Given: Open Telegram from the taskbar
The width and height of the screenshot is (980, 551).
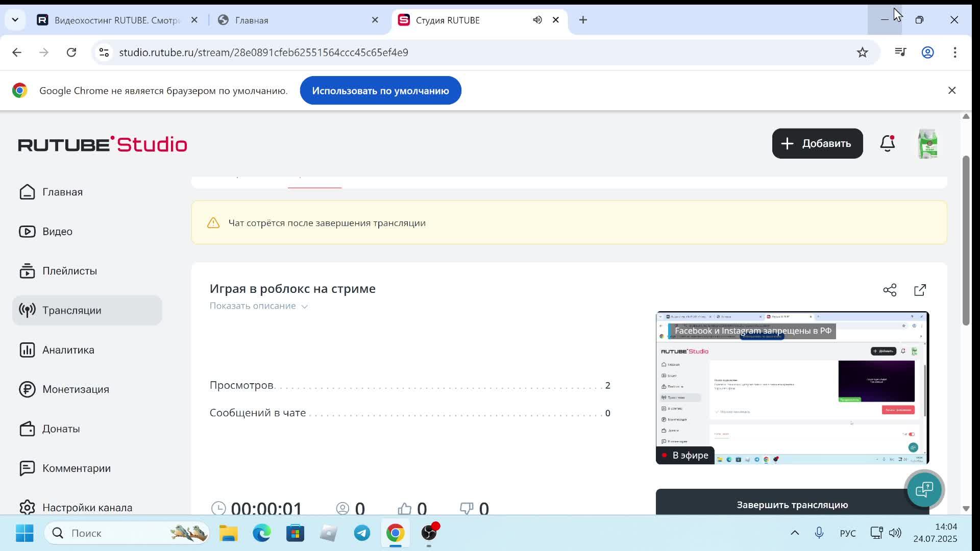Looking at the screenshot, I should point(362,533).
